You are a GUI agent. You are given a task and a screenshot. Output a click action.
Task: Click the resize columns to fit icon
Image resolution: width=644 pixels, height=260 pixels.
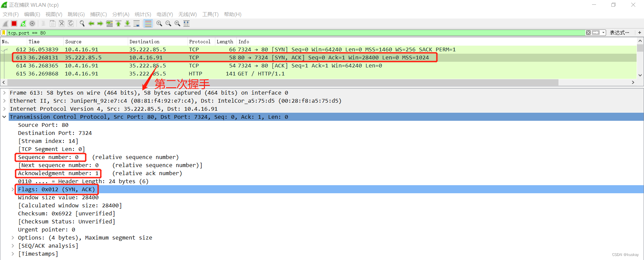pos(186,23)
